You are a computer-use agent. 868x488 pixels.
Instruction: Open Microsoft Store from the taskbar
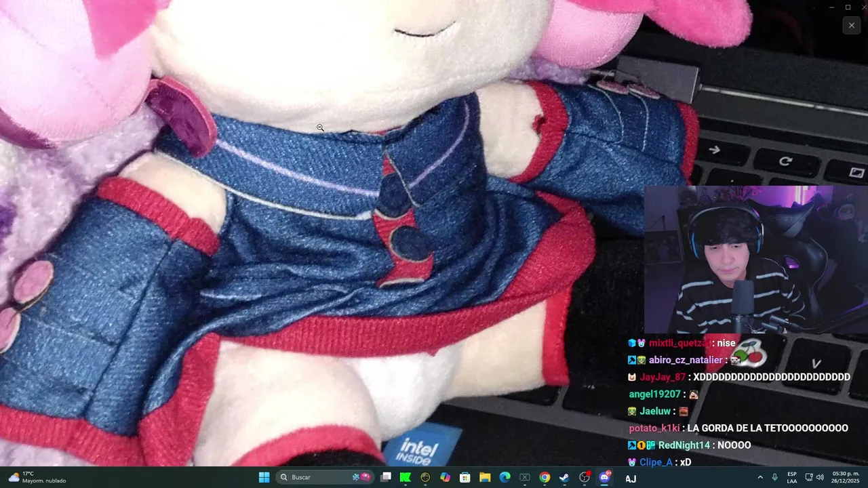[465, 477]
